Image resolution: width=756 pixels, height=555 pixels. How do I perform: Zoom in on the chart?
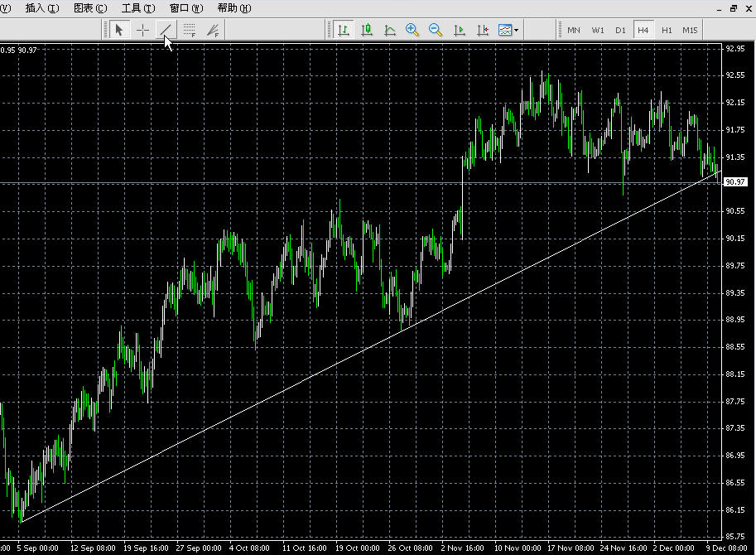click(412, 30)
